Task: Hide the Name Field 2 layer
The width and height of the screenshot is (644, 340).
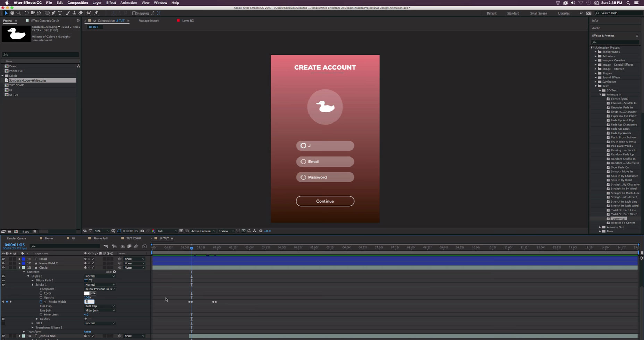Action: pos(3,263)
